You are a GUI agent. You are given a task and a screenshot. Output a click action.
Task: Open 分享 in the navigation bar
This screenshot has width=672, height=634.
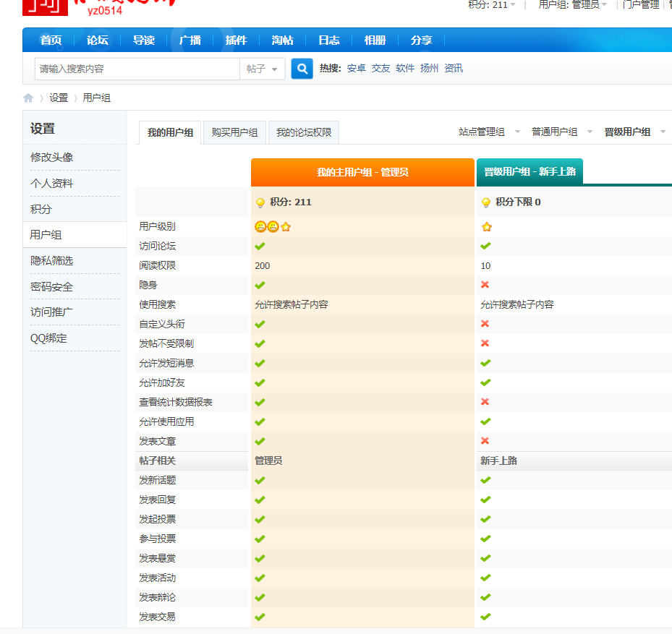[x=421, y=40]
